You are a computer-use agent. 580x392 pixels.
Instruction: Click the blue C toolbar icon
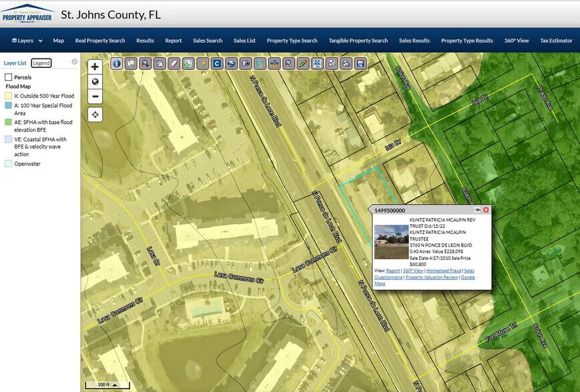coord(217,63)
